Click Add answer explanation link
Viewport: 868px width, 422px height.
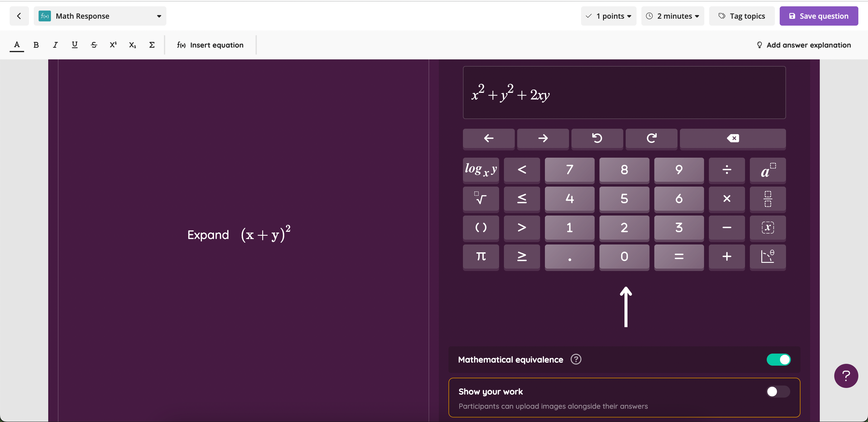pyautogui.click(x=804, y=45)
